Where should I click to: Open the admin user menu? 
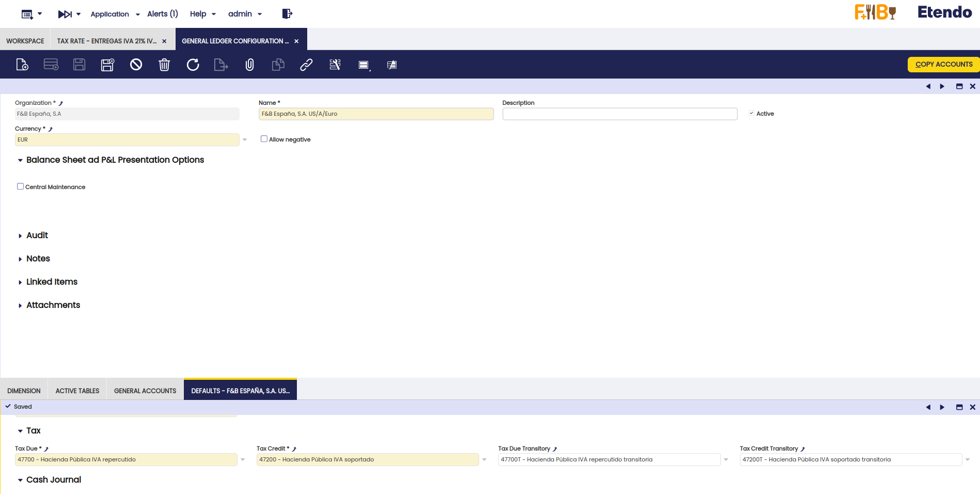point(245,14)
